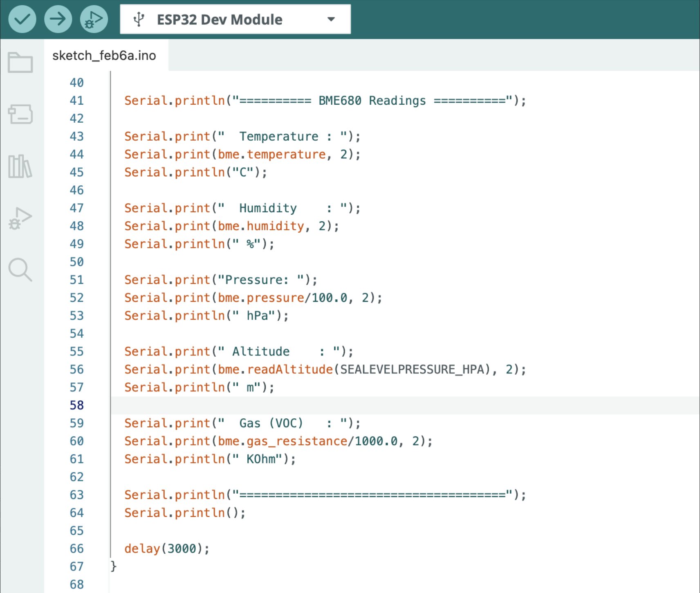This screenshot has width=700, height=593.
Task: Start debugging with the debug toolbar icon
Action: 93,19
